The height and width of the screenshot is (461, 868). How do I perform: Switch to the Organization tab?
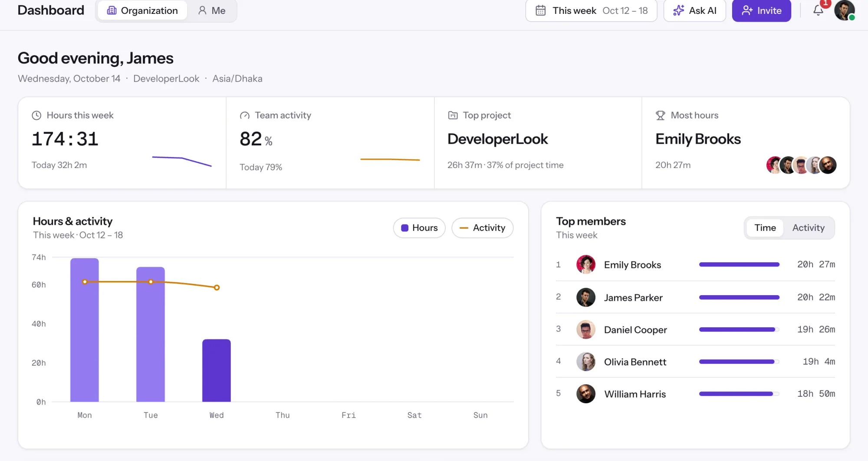(142, 10)
